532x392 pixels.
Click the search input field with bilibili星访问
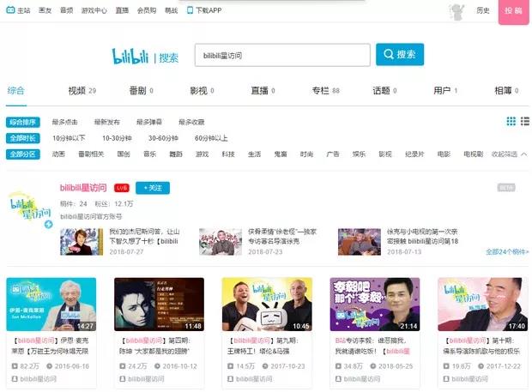281,55
